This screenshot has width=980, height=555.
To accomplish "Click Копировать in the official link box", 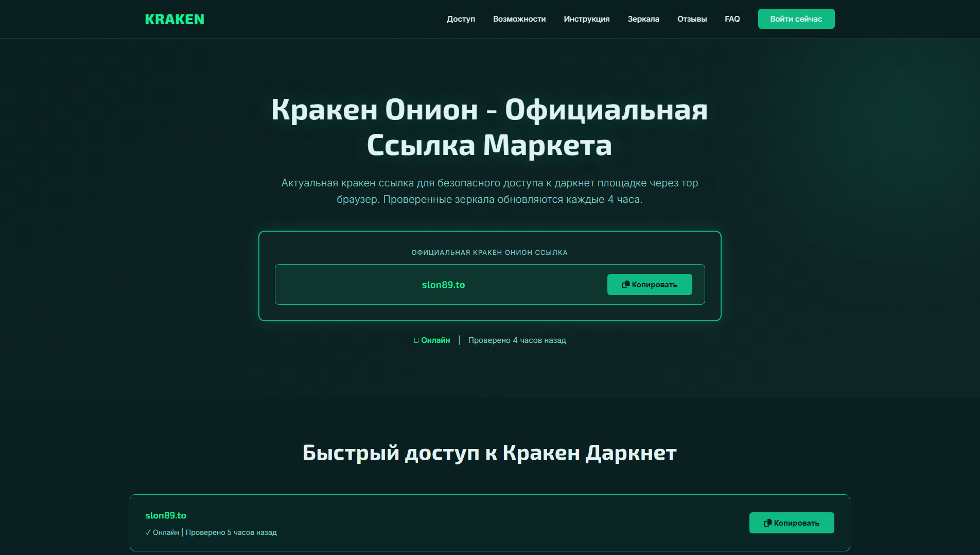I will tap(650, 285).
